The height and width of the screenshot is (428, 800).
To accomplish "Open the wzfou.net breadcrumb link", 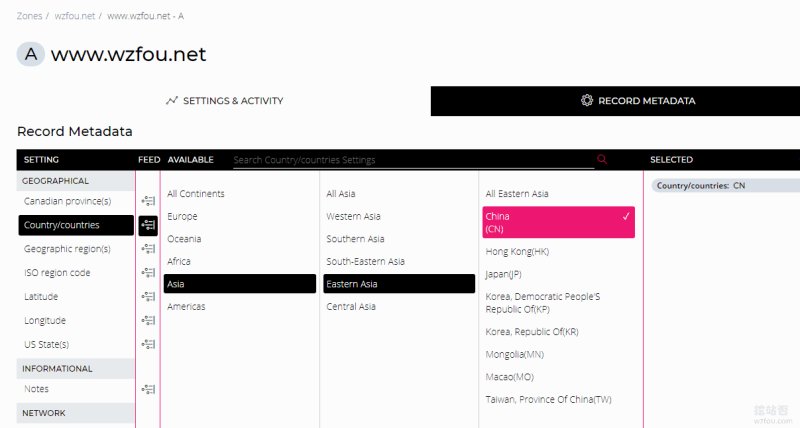I will pos(74,16).
